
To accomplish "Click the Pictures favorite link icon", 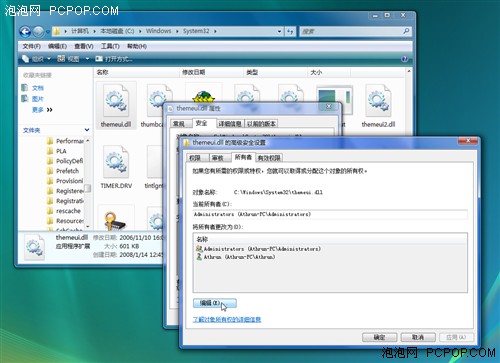I will click(25, 98).
